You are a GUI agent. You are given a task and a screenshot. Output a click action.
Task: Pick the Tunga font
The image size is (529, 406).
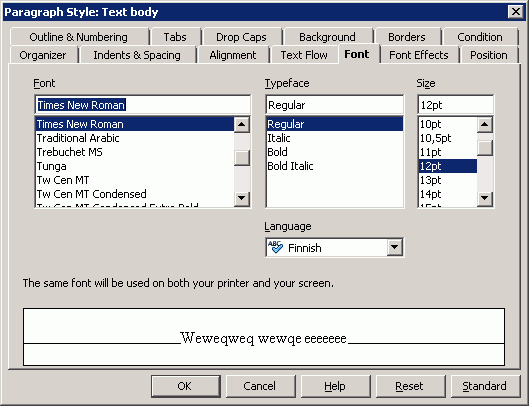pyautogui.click(x=135, y=166)
